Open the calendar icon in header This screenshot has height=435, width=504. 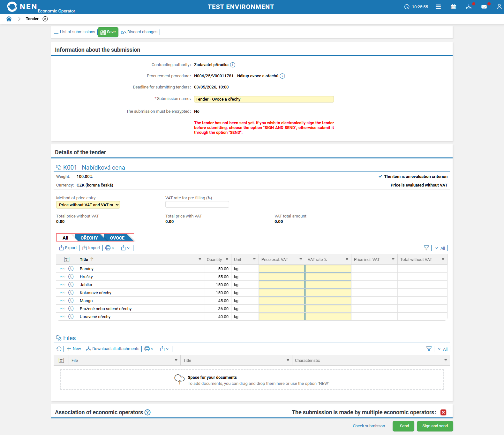453,7
